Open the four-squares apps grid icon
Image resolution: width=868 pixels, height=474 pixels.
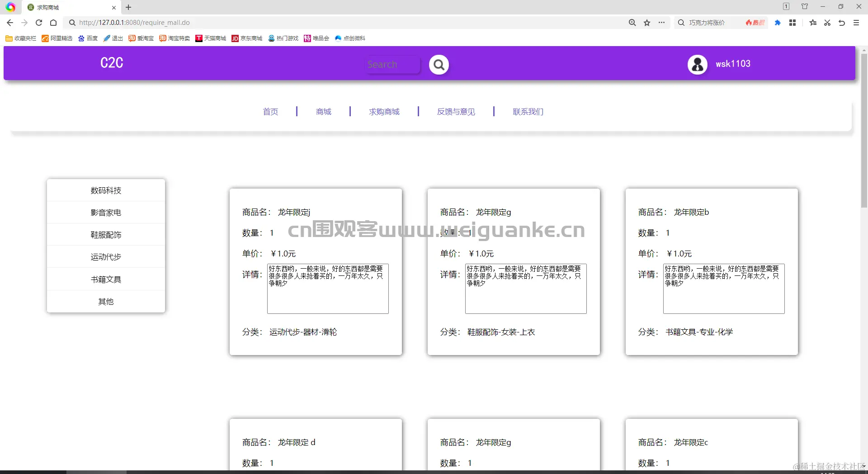[793, 23]
